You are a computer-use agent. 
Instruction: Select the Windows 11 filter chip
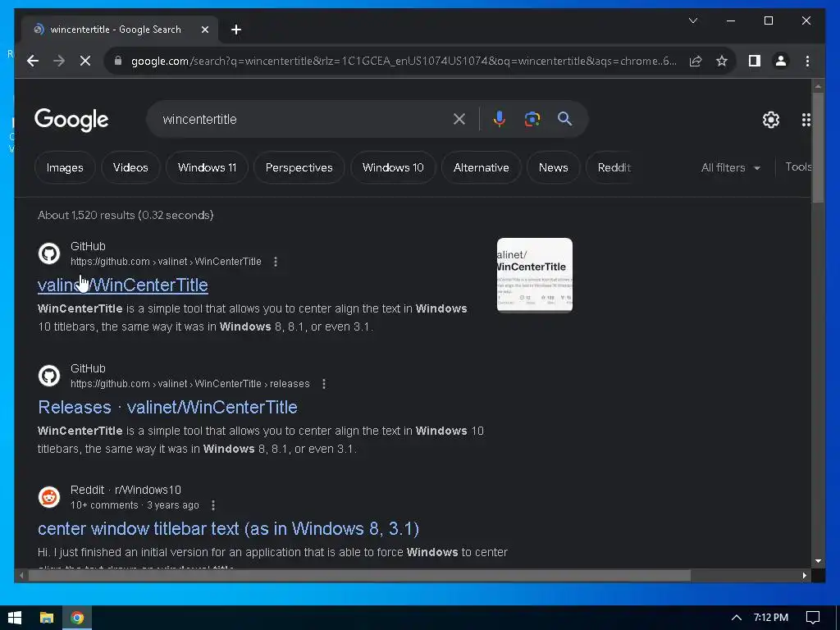(x=207, y=167)
